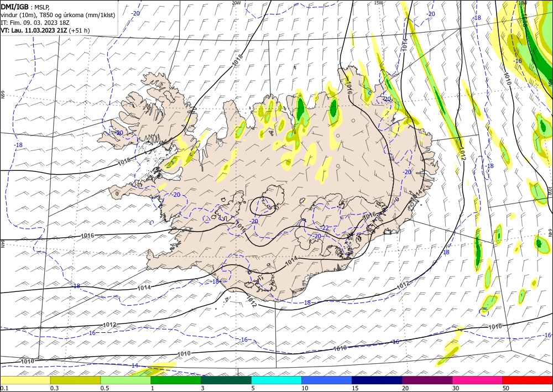Click the dark green 3–5 legend band
553x392 pixels.
pos(226,380)
